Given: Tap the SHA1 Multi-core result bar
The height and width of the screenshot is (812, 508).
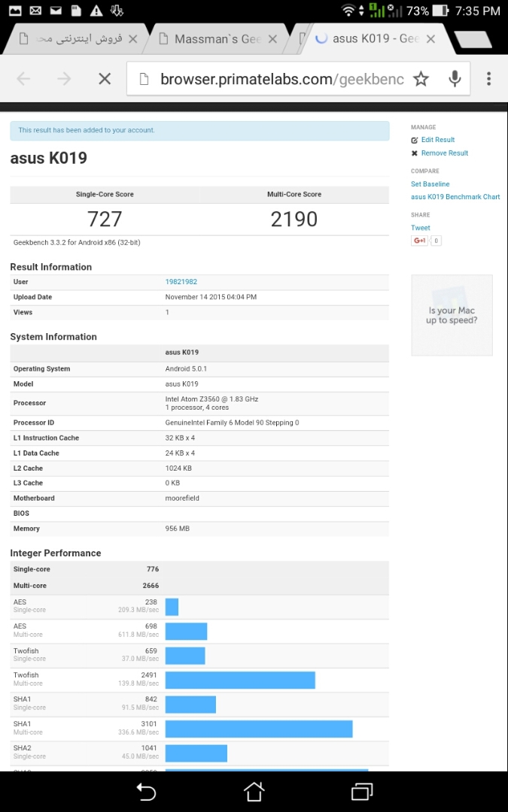Looking at the screenshot, I should click(259, 729).
